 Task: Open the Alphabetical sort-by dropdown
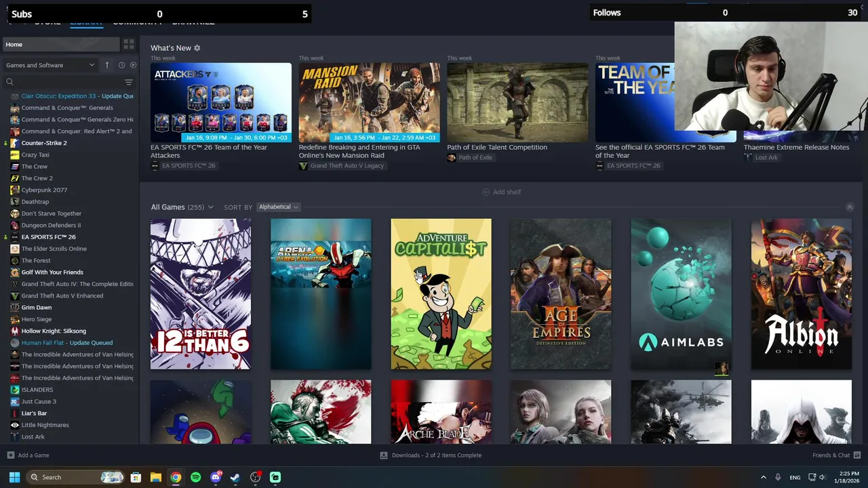coord(278,207)
